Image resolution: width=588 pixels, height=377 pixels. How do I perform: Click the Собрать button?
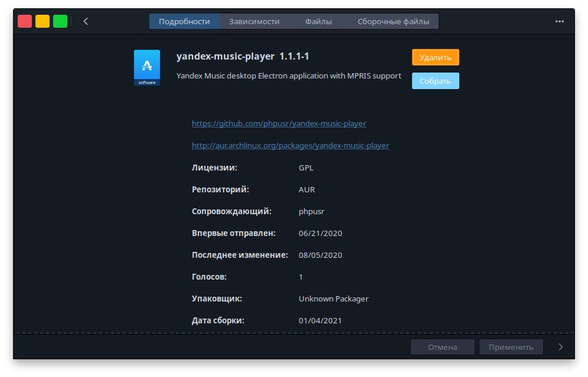click(435, 81)
